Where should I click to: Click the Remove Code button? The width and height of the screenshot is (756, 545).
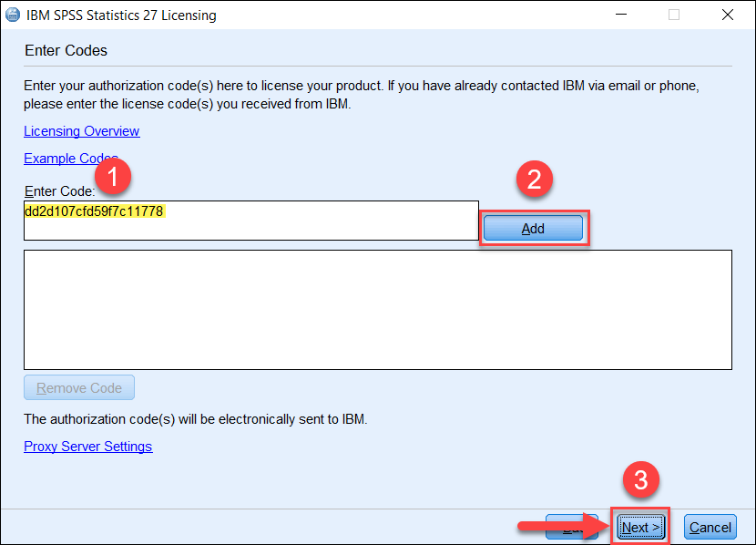pos(79,387)
